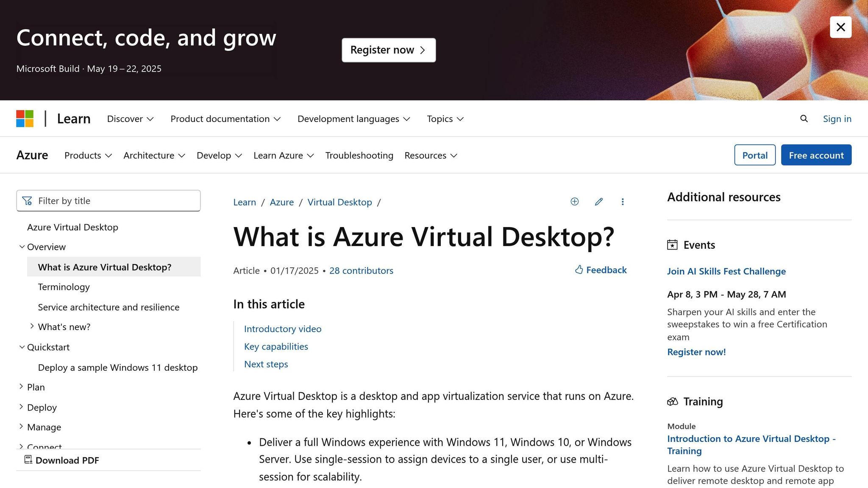Viewport: 868px width, 488px height.
Task: Click the add to collection plus icon
Action: (574, 202)
